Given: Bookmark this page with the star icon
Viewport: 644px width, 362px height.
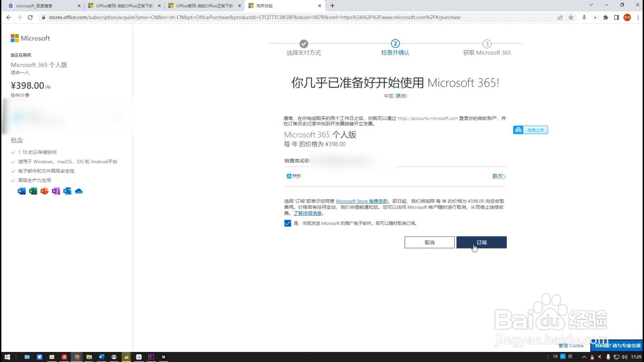Looking at the screenshot, I should [x=571, y=17].
